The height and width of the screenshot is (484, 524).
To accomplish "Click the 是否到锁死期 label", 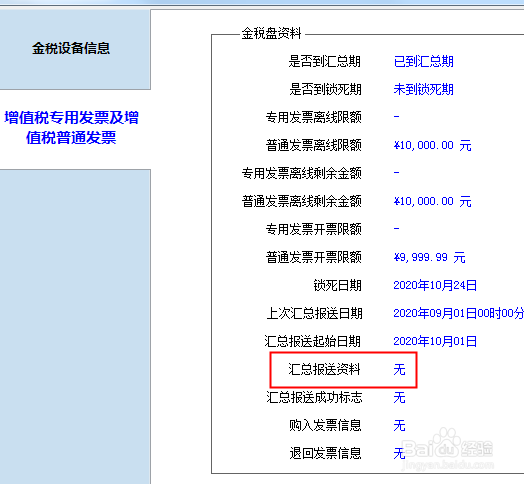I will click(x=325, y=90).
